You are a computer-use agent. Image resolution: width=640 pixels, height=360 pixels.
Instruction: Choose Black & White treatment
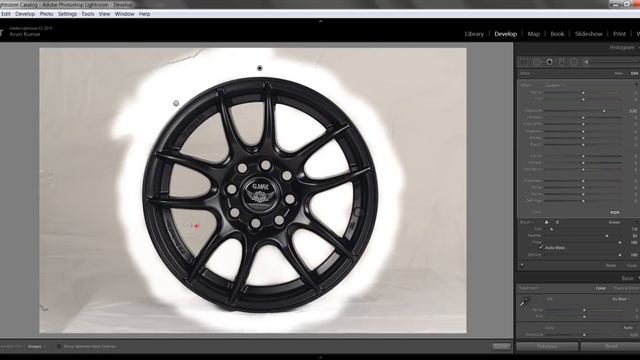(626, 288)
